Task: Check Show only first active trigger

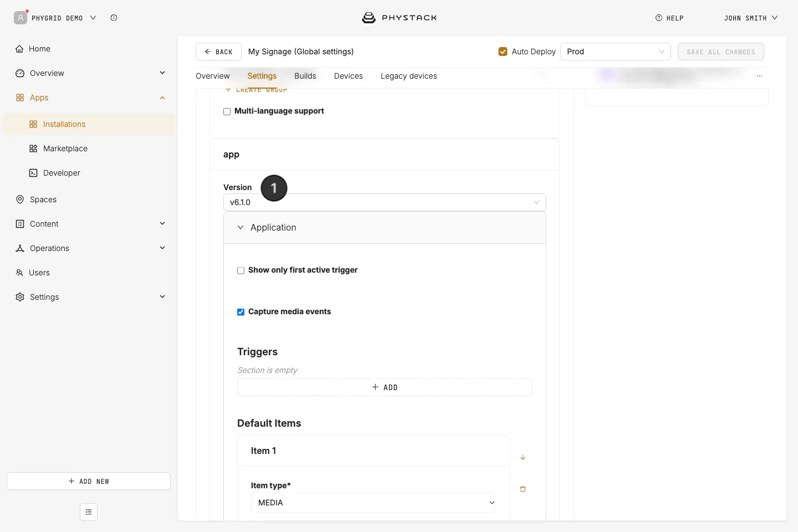Action: [241, 270]
